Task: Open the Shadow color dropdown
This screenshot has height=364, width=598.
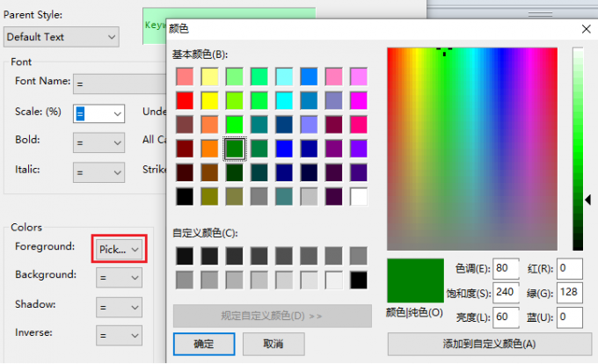Action: [119, 307]
